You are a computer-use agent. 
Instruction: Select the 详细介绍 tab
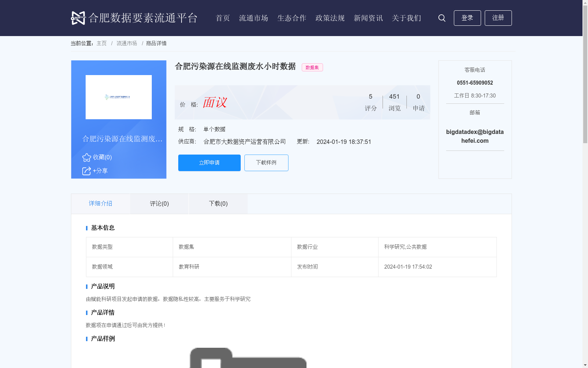point(100,204)
